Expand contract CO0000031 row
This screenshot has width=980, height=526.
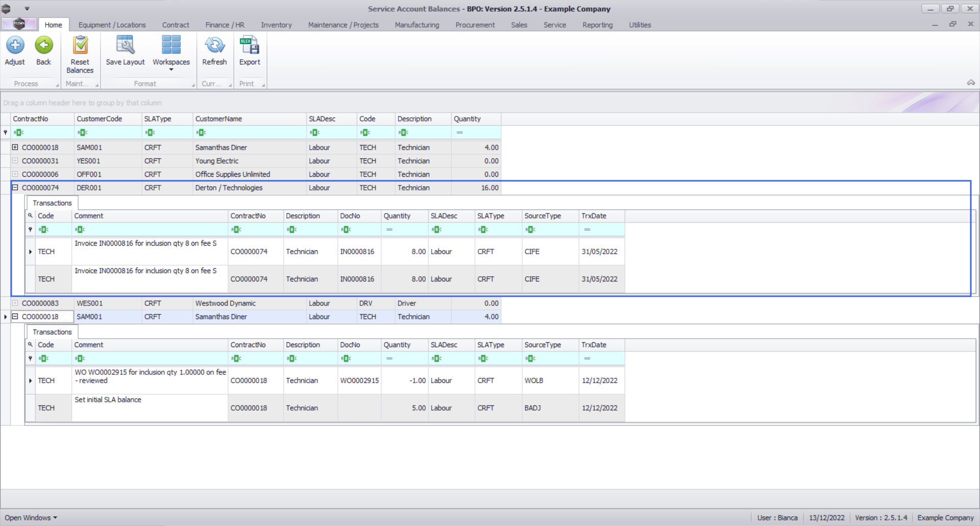point(15,161)
